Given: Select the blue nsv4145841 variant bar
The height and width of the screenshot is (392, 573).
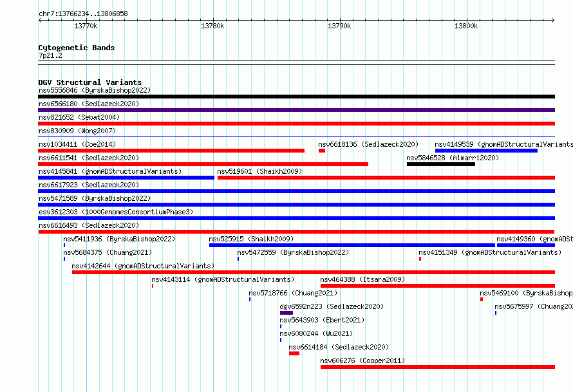Looking at the screenshot, I should [126, 178].
